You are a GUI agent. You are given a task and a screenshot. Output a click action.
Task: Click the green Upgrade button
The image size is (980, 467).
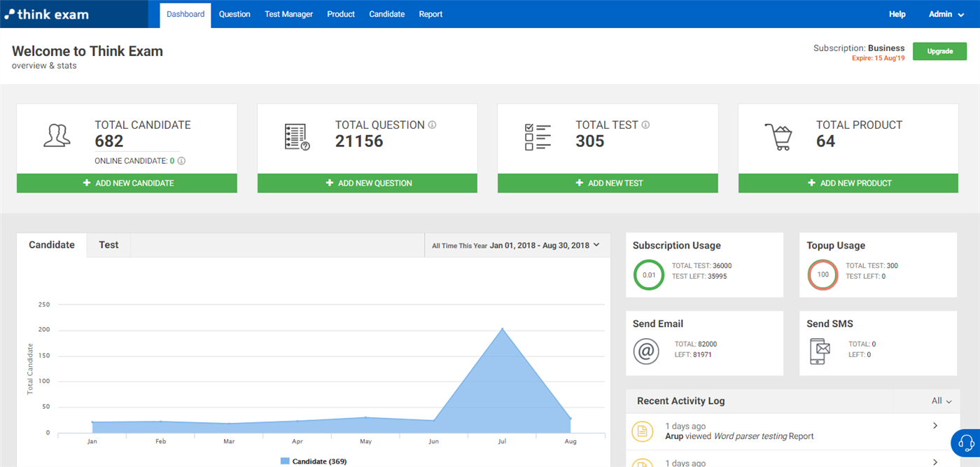939,51
